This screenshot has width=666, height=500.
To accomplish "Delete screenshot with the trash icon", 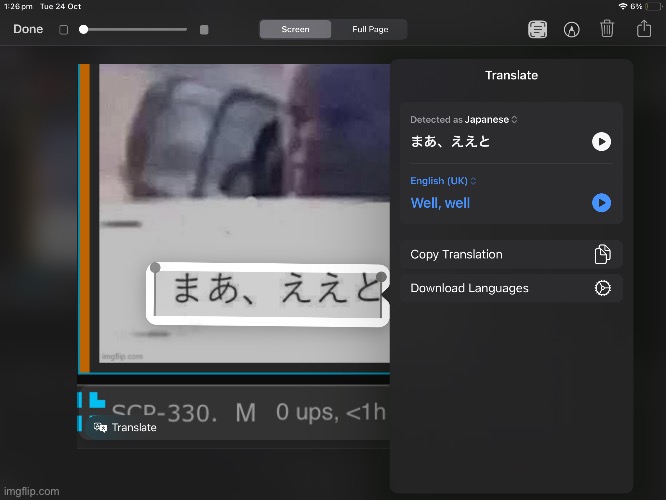I will tap(607, 28).
